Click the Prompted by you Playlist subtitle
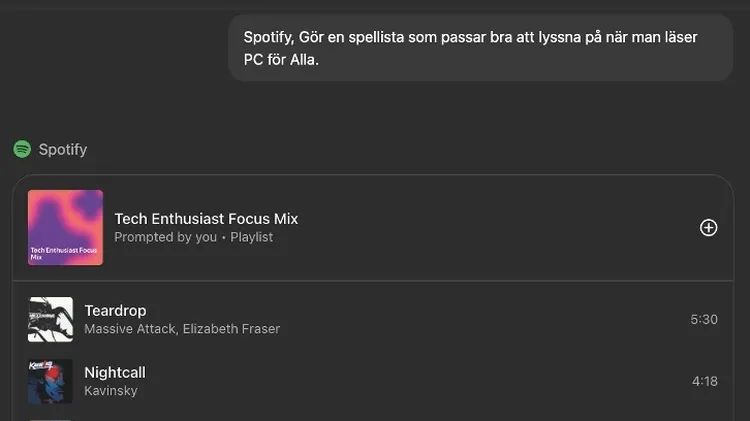Viewport: 750px width, 421px height. [x=193, y=237]
